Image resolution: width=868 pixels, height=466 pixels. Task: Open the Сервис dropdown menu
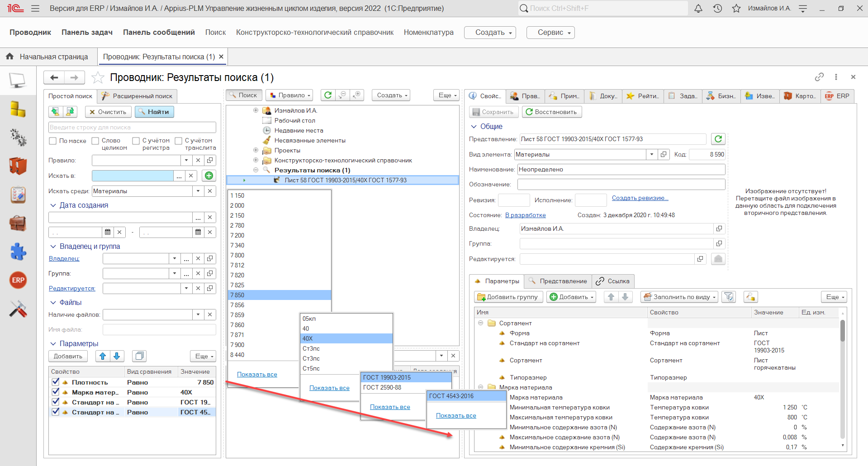[x=550, y=33]
